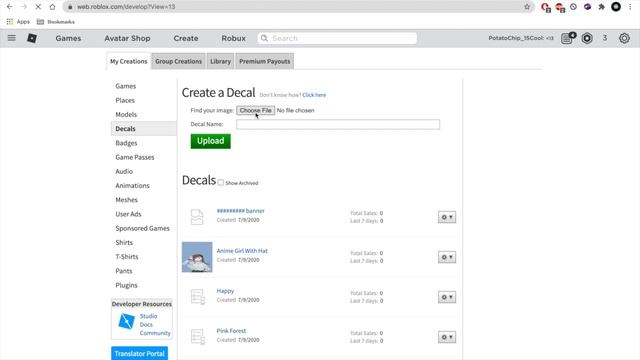Click the clock extension icon
This screenshot has width=640, height=360.
click(x=573, y=7)
